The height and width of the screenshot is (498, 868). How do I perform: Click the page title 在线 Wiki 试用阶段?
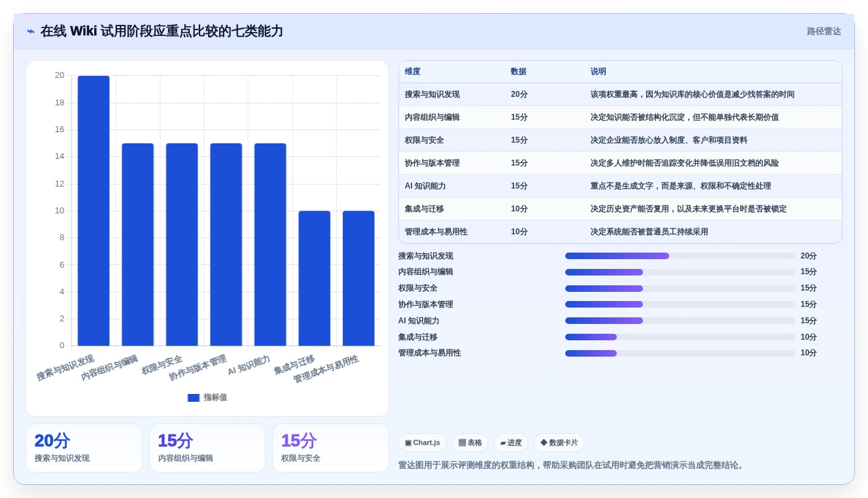tap(162, 31)
